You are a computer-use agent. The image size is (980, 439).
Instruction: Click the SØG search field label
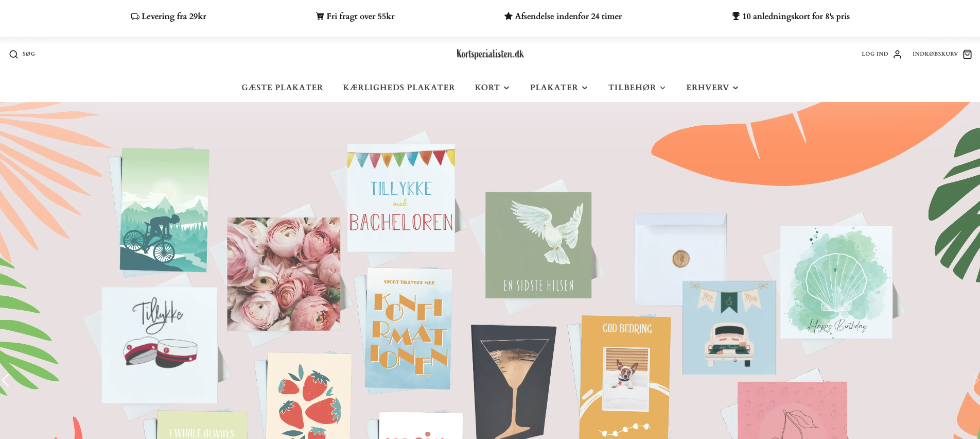tap(29, 54)
